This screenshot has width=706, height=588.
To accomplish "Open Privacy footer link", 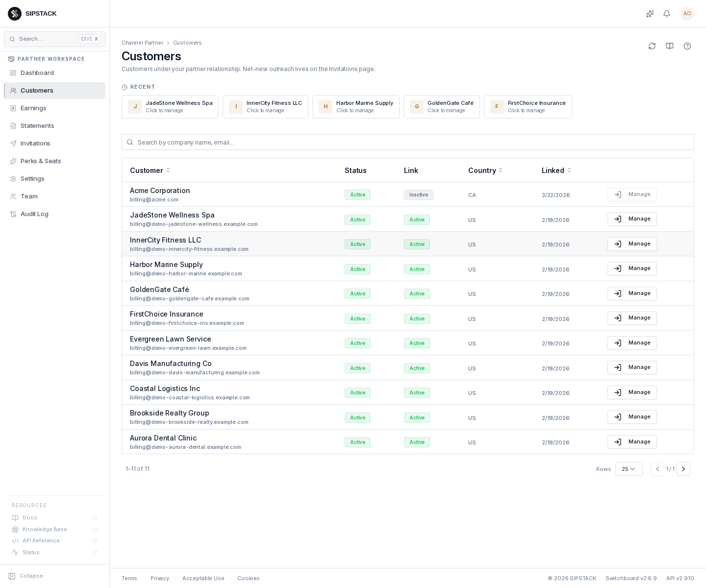I will (160, 578).
